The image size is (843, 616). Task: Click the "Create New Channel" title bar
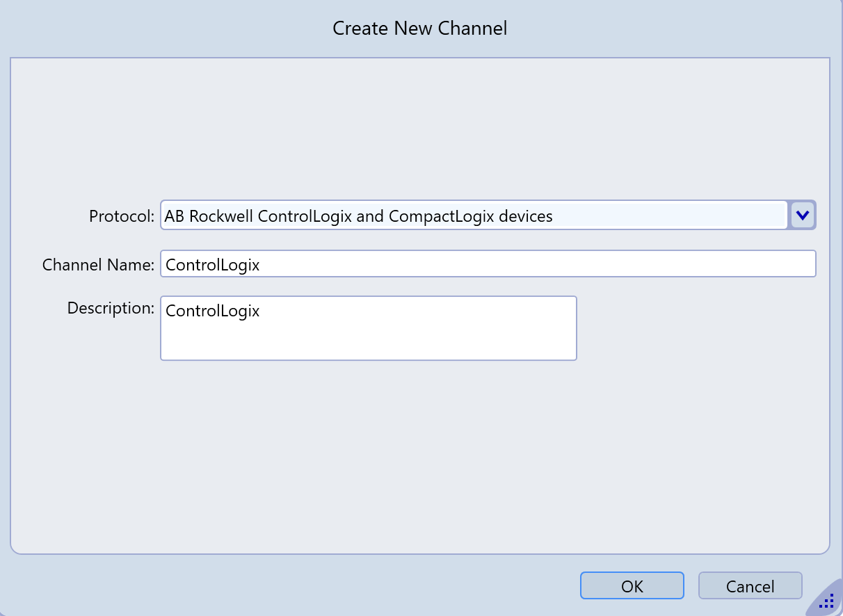click(419, 29)
